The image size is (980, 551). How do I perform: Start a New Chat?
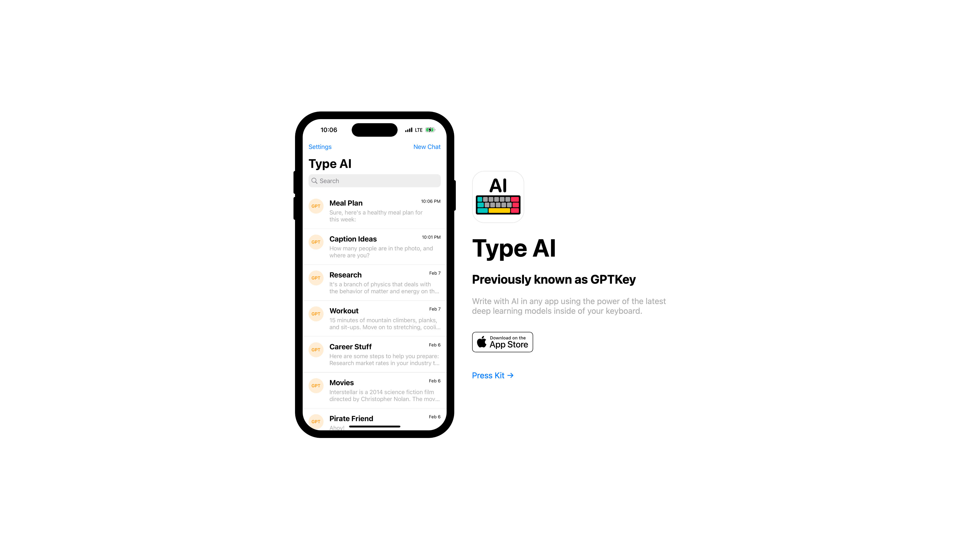tap(427, 147)
